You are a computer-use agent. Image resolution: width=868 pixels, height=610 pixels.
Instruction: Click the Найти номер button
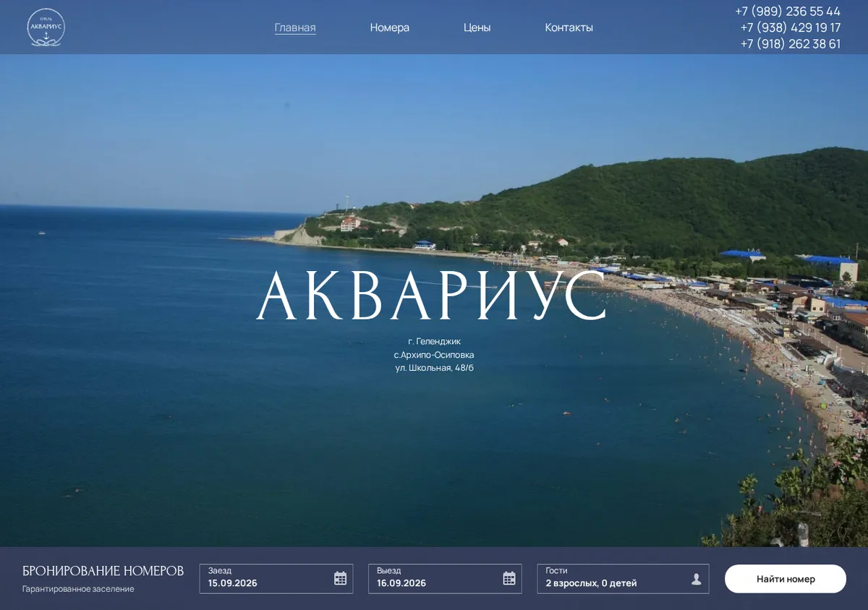click(x=786, y=579)
